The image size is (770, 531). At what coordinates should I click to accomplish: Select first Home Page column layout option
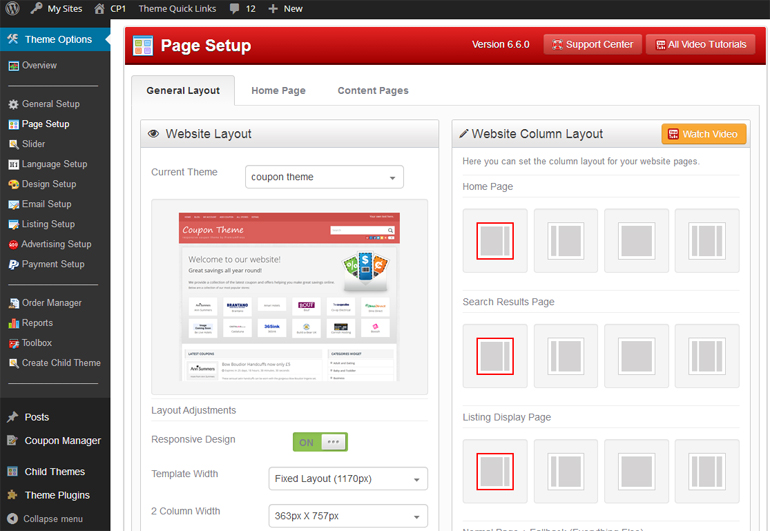(495, 241)
